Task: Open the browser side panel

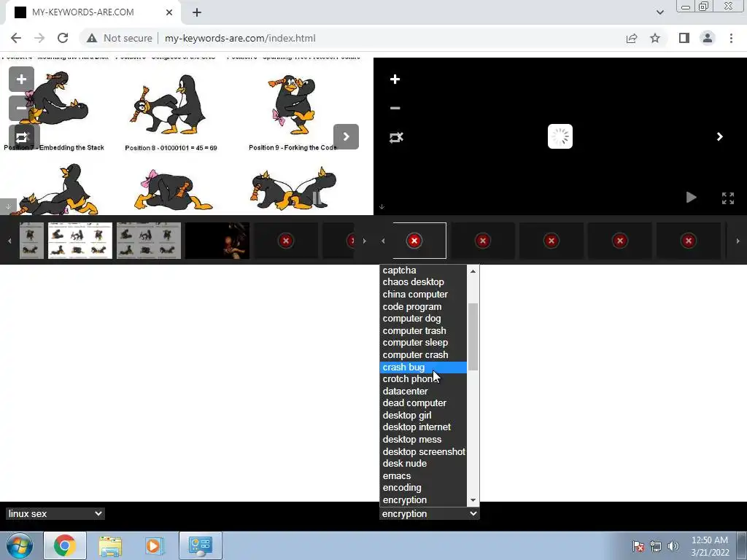Action: click(x=684, y=38)
